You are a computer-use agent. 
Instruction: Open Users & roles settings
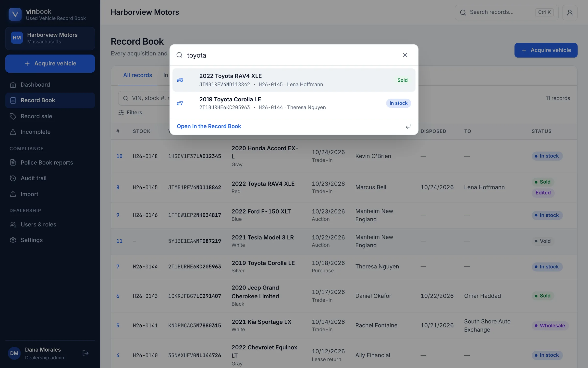coord(50,224)
